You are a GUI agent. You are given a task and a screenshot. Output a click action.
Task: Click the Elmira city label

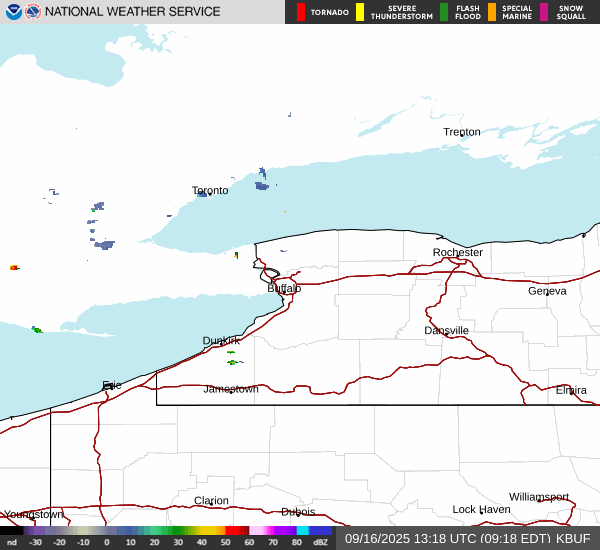(571, 390)
